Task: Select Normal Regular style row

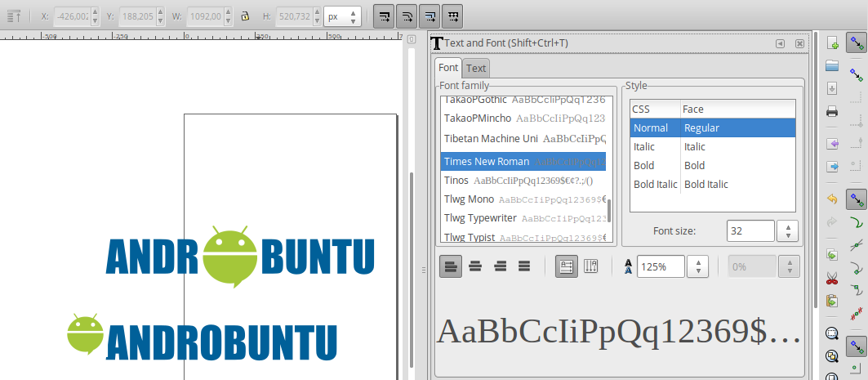Action: click(x=713, y=128)
